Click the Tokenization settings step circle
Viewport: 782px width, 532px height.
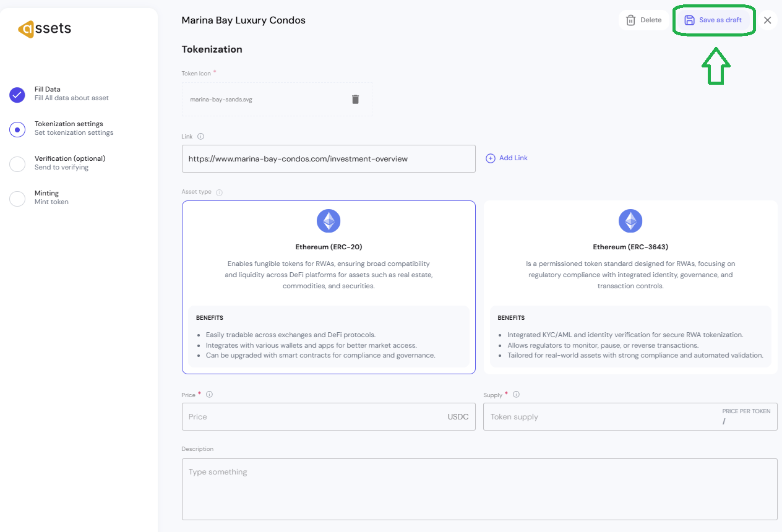17,129
